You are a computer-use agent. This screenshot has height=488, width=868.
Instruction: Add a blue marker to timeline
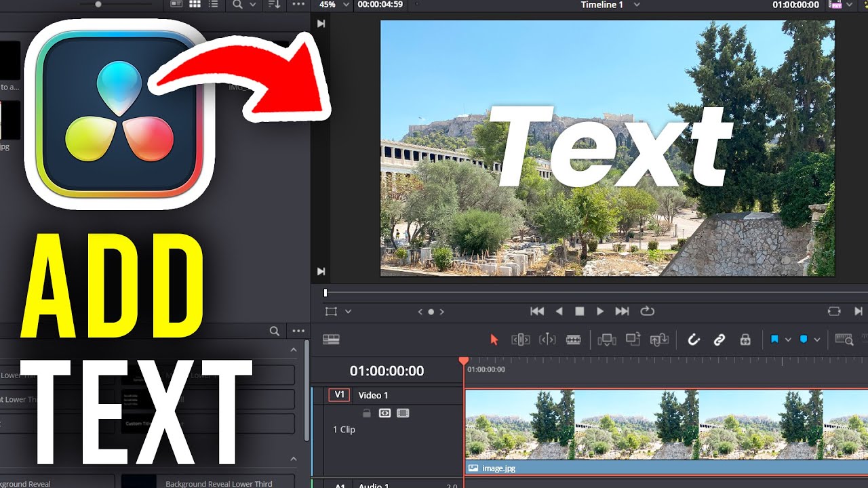click(x=804, y=340)
